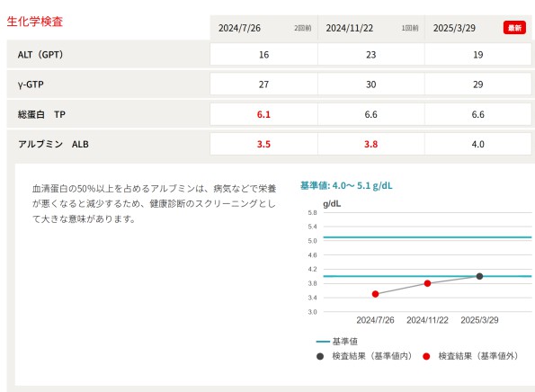This screenshot has width=535, height=392.
Task: Click the 1回前 label
Action: click(x=410, y=28)
